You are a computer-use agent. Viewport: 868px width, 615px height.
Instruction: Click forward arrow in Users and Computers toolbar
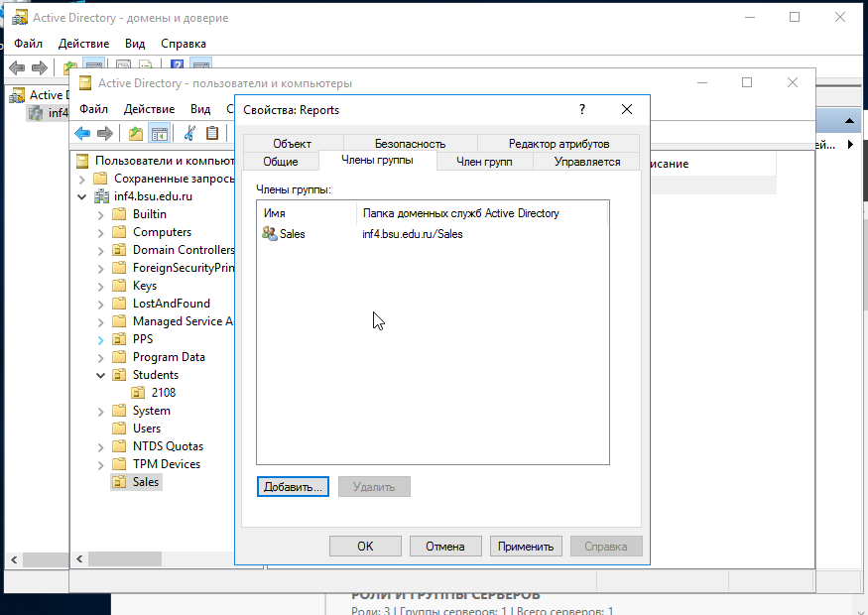[104, 133]
